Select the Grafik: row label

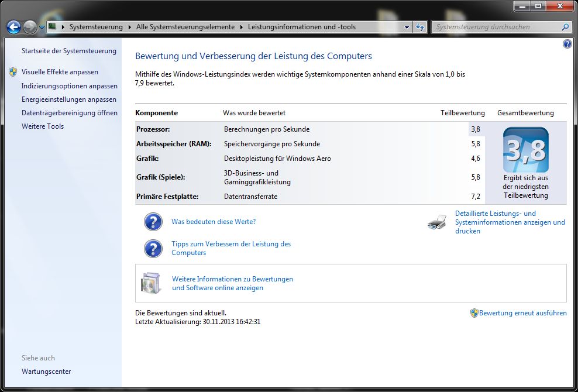(x=147, y=159)
